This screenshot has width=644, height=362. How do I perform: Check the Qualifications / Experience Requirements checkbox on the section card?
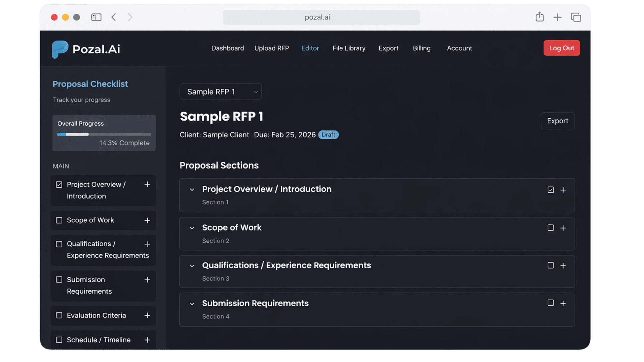[550, 265]
